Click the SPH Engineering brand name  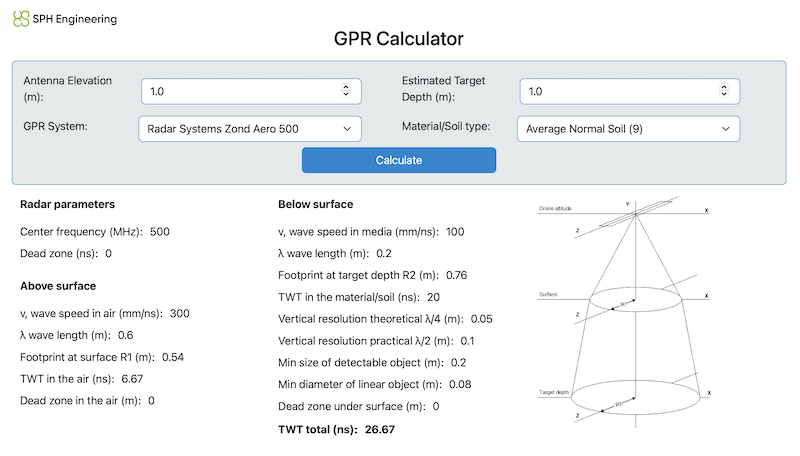(75, 19)
